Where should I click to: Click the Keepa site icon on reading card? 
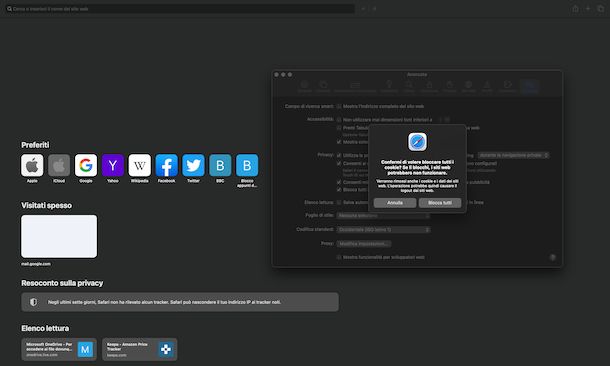coord(166,349)
